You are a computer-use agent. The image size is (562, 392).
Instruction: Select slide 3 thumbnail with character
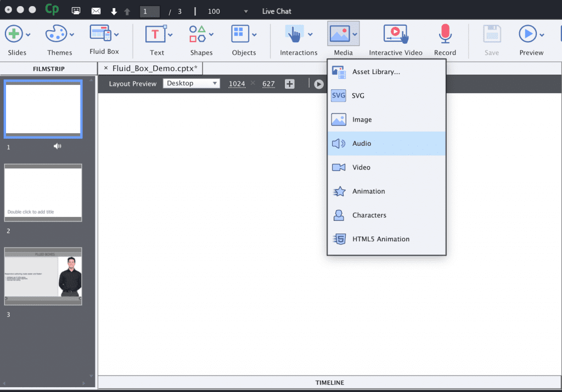click(x=43, y=276)
